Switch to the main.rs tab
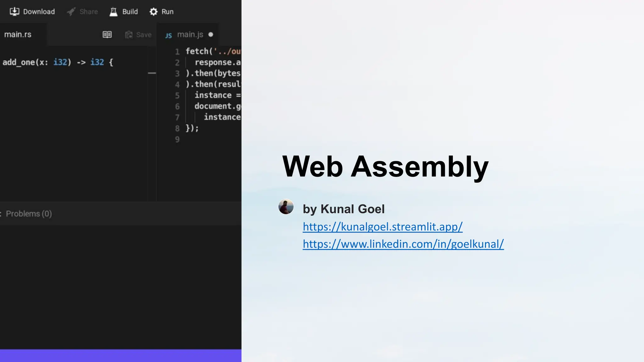Viewport: 644px width, 362px height. tap(18, 35)
